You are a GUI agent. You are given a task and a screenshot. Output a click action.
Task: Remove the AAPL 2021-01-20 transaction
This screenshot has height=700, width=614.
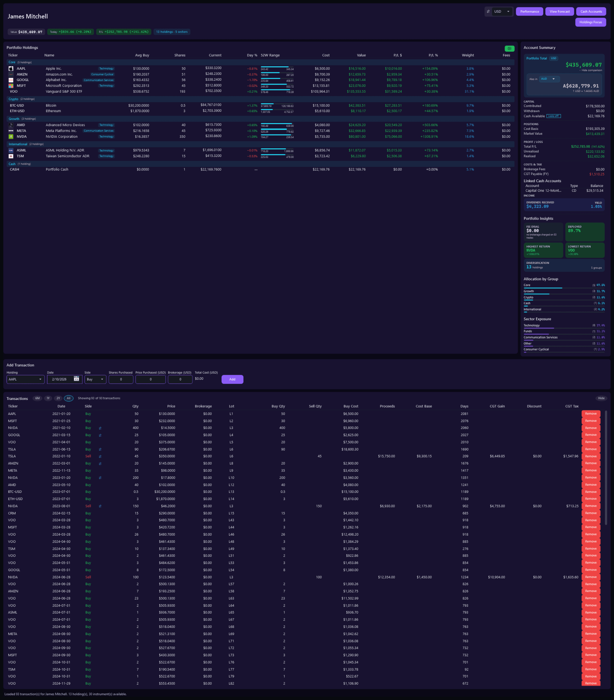click(591, 414)
